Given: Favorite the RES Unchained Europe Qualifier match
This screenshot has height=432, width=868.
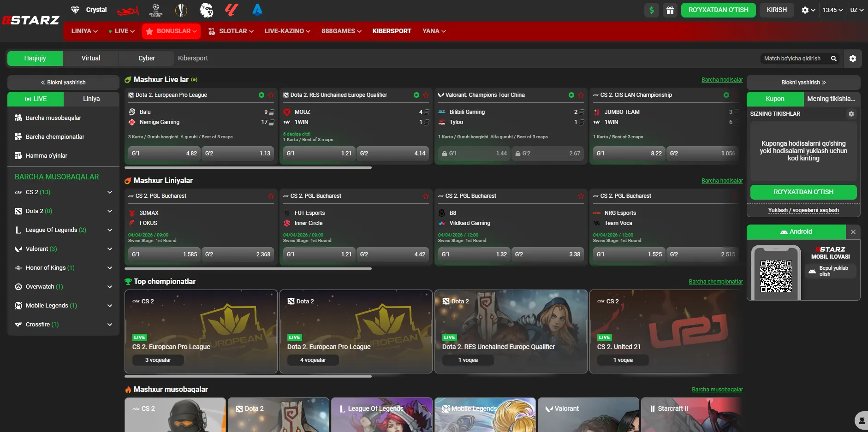Looking at the screenshot, I should (x=426, y=95).
